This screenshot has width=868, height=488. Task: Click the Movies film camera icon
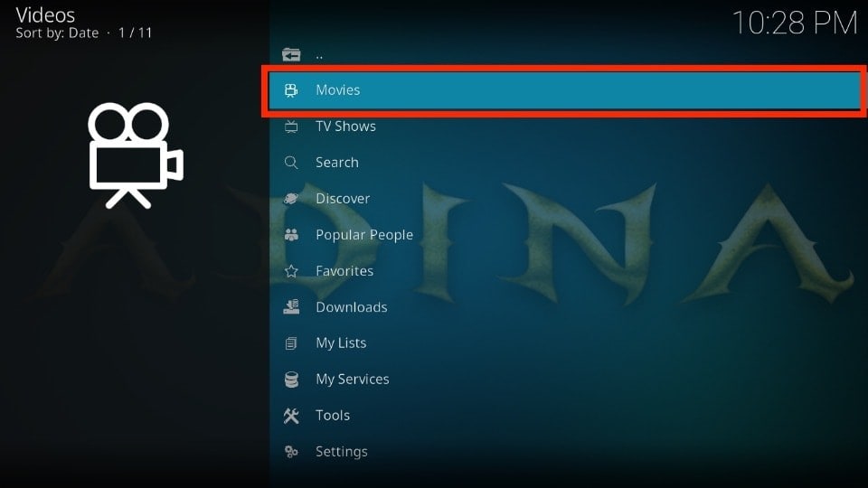[291, 90]
